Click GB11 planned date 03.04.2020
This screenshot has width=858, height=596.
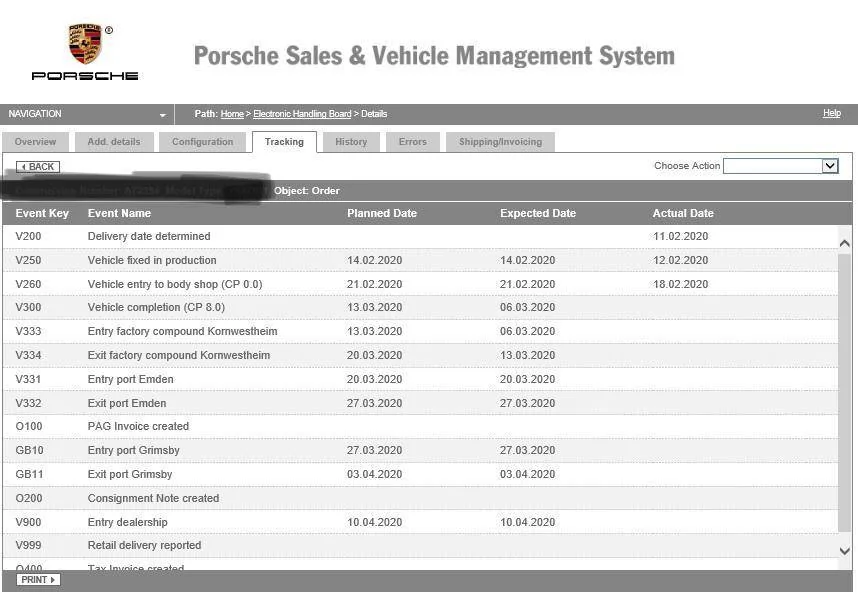point(374,475)
